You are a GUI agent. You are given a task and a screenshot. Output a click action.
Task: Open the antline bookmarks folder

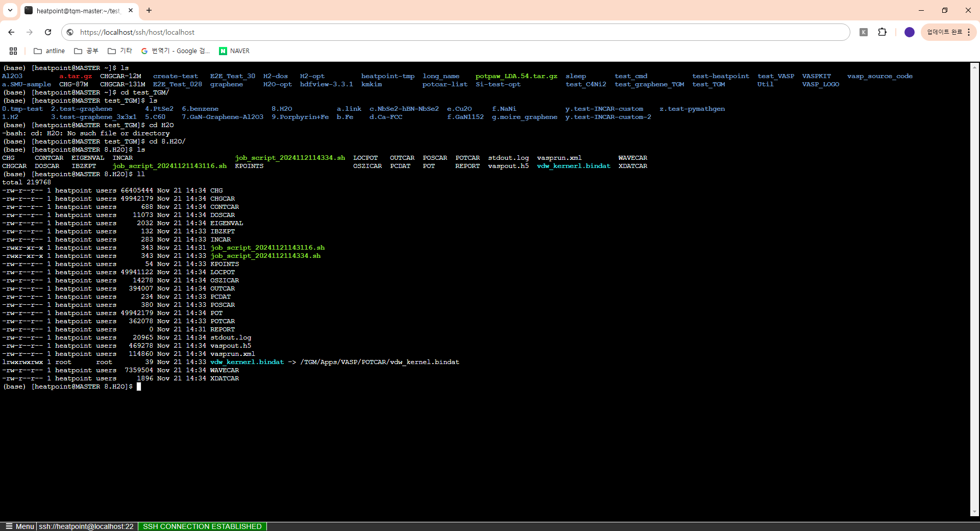49,51
